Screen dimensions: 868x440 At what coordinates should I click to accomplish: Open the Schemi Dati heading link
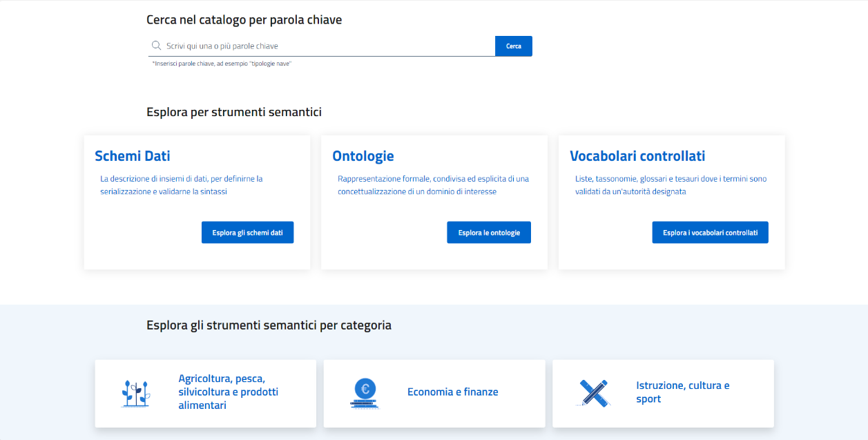coord(133,156)
